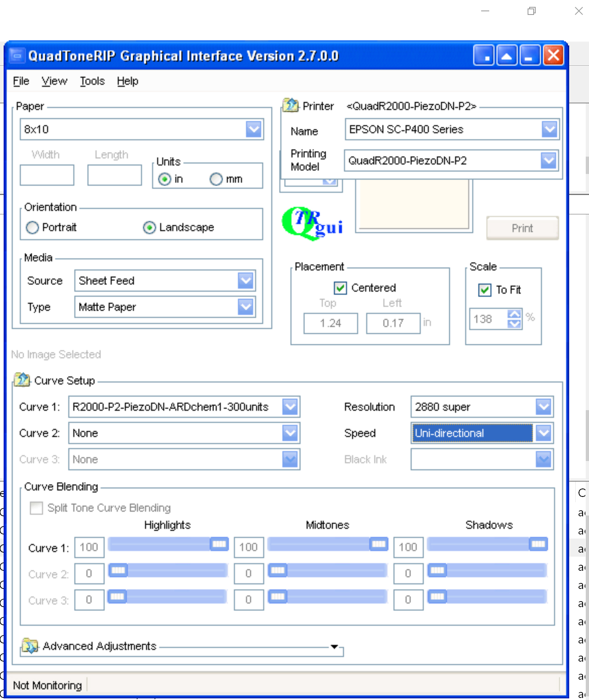Click the Printer setup icon

click(x=290, y=105)
